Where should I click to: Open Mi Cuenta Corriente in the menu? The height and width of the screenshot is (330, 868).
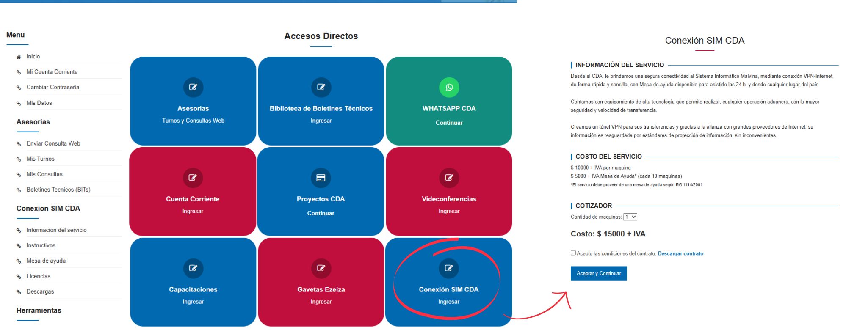point(52,72)
